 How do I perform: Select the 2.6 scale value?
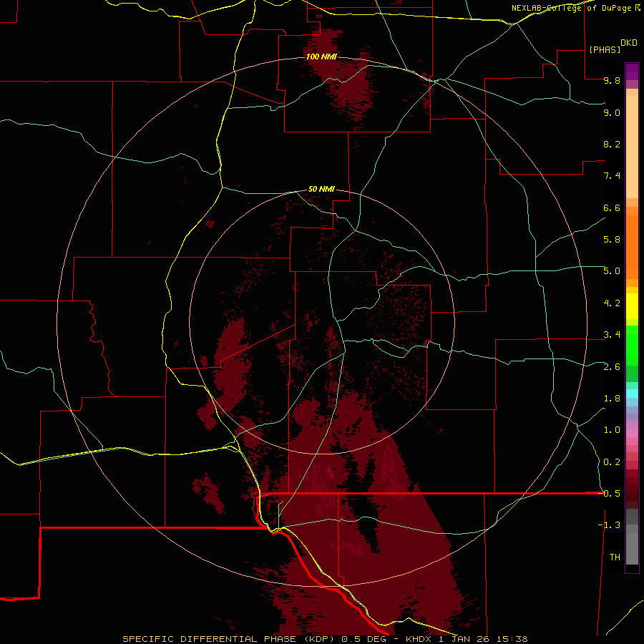pos(612,367)
